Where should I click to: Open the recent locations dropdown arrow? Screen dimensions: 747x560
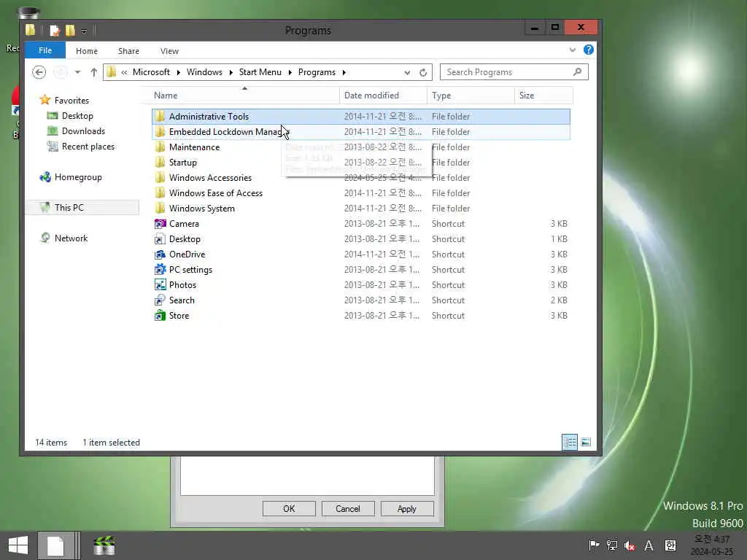pos(77,72)
